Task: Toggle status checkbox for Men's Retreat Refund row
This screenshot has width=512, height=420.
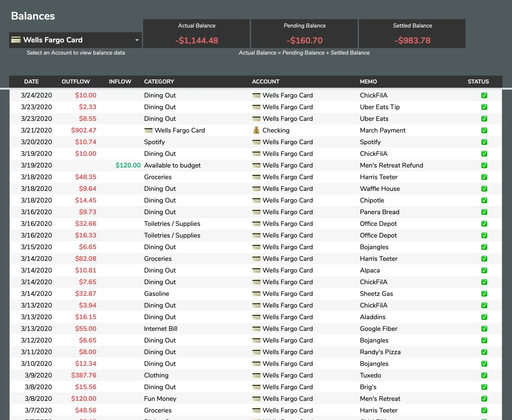Action: tap(484, 165)
